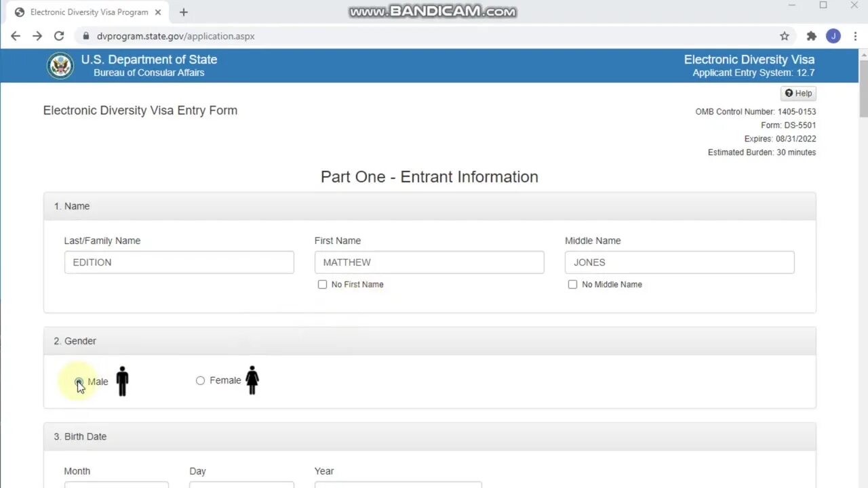The width and height of the screenshot is (868, 488).
Task: Open the Extensions puzzle icon
Action: click(812, 36)
